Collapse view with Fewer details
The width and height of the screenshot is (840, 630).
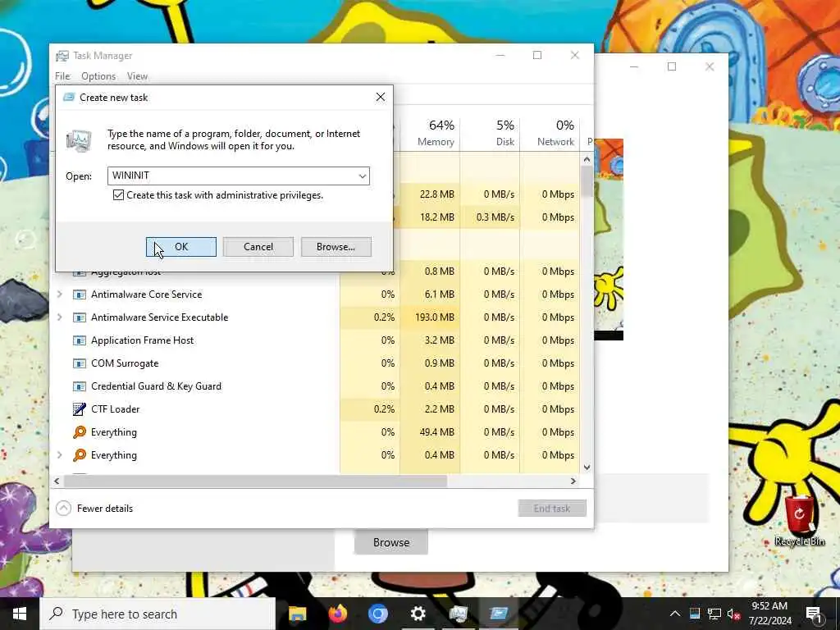(95, 509)
